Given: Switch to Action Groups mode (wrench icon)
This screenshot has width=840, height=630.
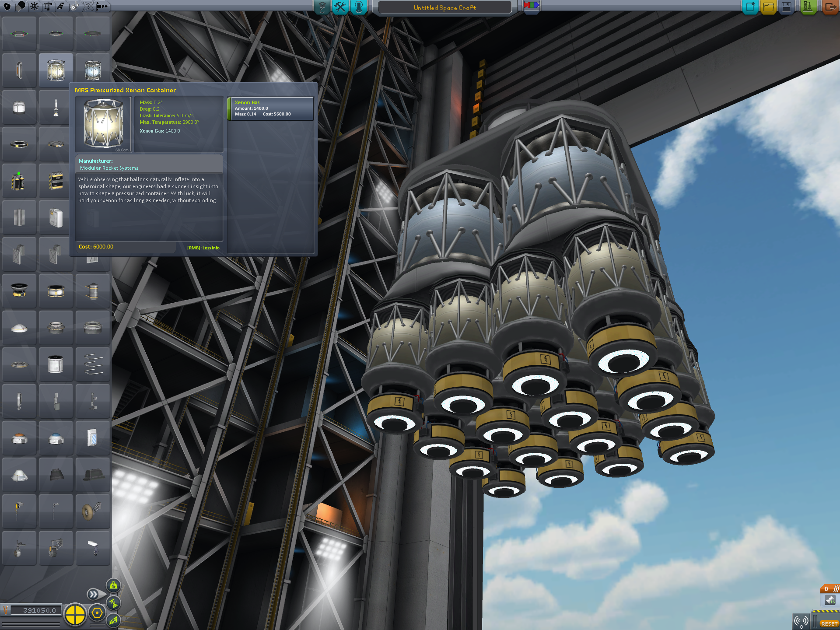Looking at the screenshot, I should (340, 7).
